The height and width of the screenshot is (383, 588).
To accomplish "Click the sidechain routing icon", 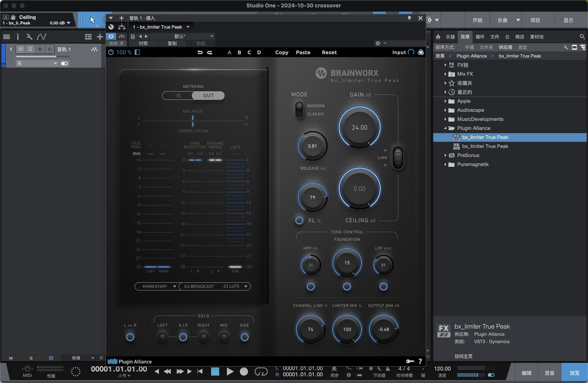I will [x=122, y=27].
